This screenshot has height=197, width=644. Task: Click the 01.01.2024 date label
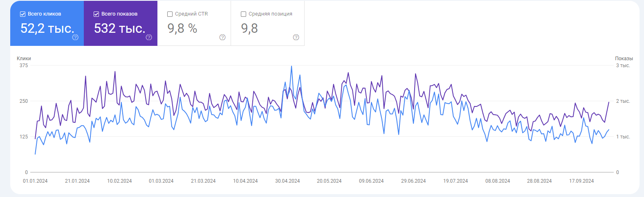pos(35,181)
